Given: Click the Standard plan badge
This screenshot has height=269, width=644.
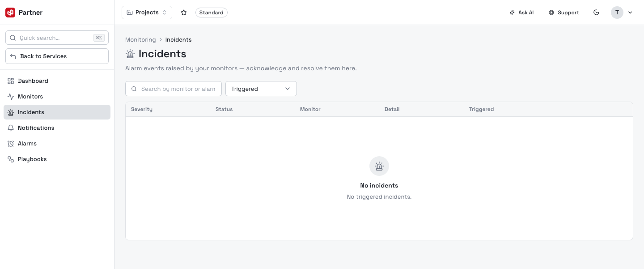Looking at the screenshot, I should tap(212, 13).
